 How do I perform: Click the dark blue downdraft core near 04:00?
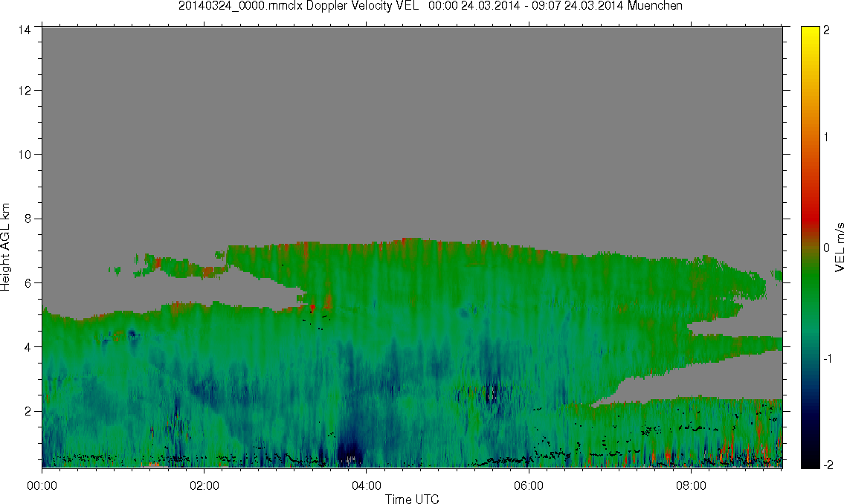pyautogui.click(x=350, y=449)
